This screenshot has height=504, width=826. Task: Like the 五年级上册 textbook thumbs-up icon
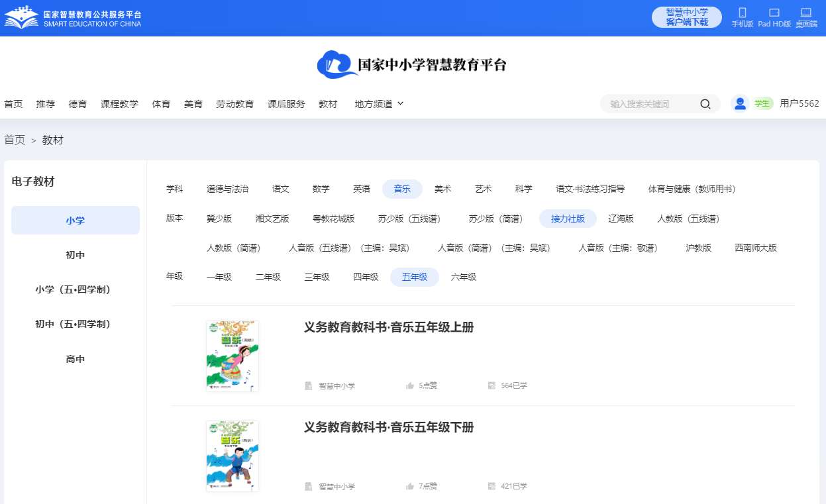point(410,385)
